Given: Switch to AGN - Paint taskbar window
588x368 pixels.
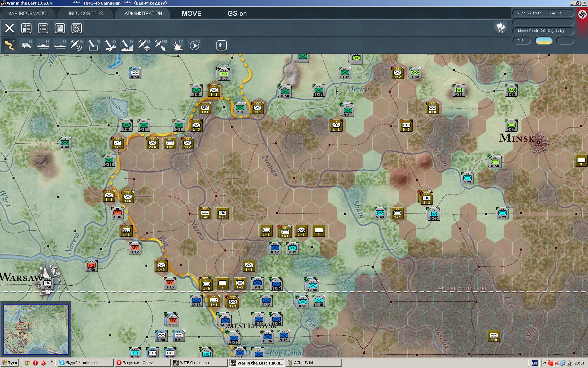Looking at the screenshot, I should click(314, 363).
